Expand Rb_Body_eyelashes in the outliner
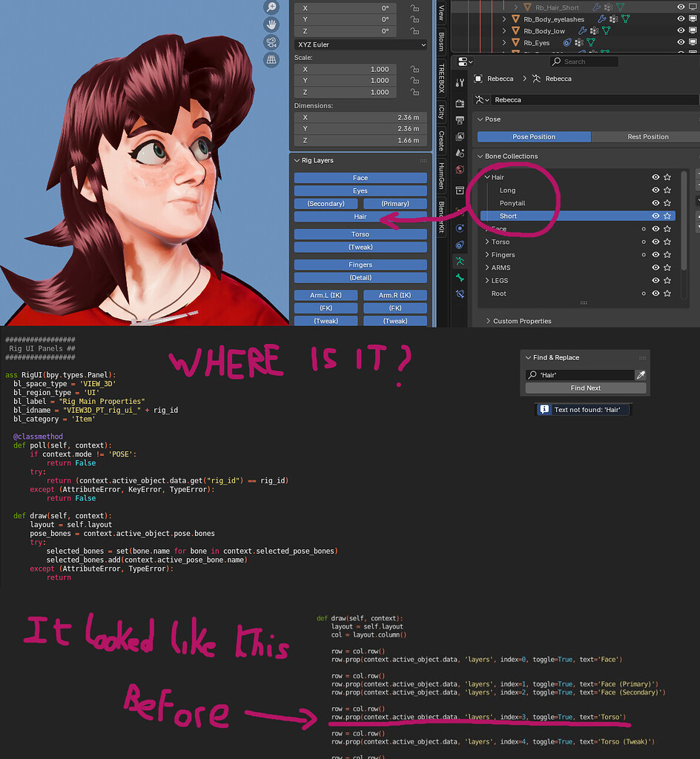The height and width of the screenshot is (759, 700). pyautogui.click(x=504, y=19)
